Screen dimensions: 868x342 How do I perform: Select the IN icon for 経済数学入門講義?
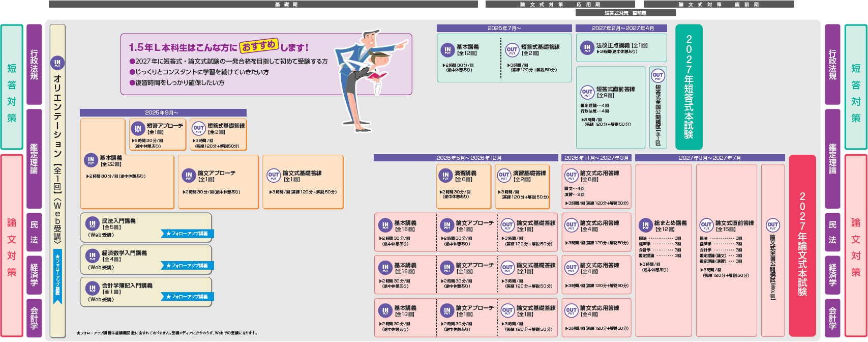93,256
